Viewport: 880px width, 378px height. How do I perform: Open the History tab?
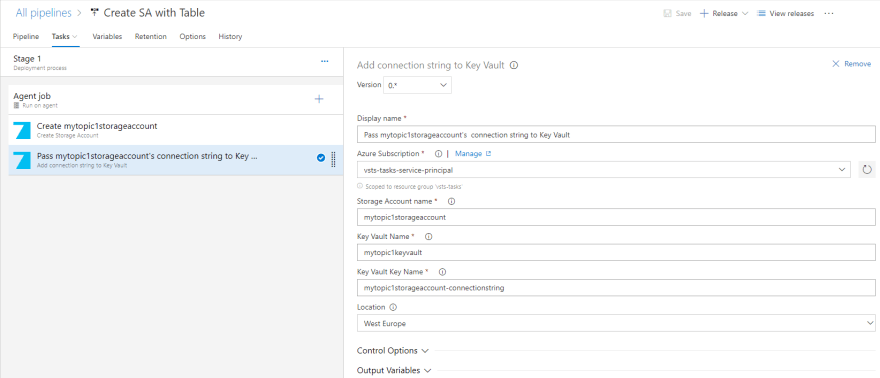click(x=230, y=36)
